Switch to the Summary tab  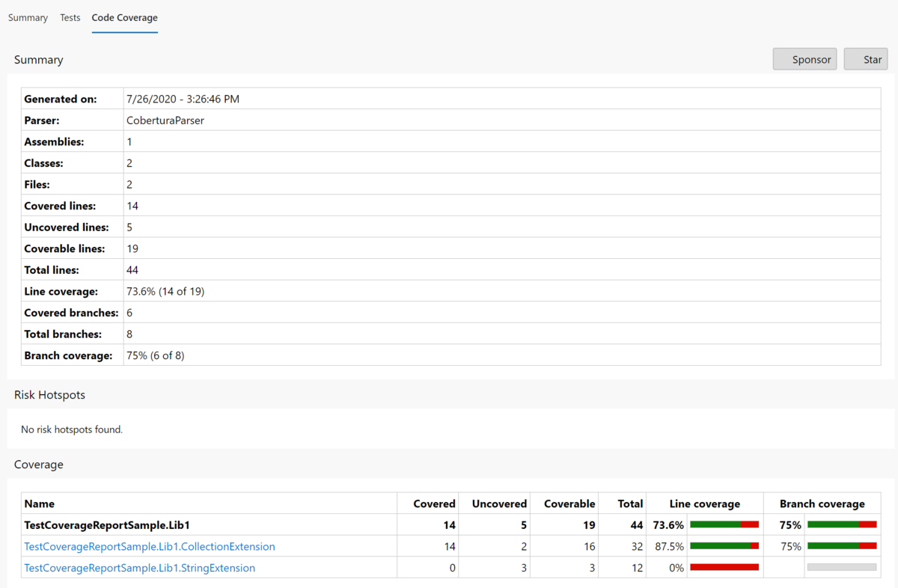coord(28,17)
